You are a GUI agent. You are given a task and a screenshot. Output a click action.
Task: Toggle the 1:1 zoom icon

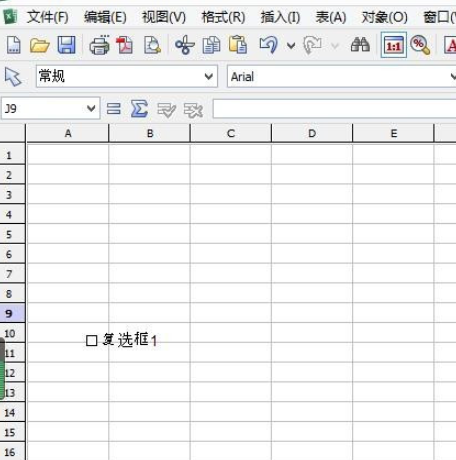[x=394, y=45]
